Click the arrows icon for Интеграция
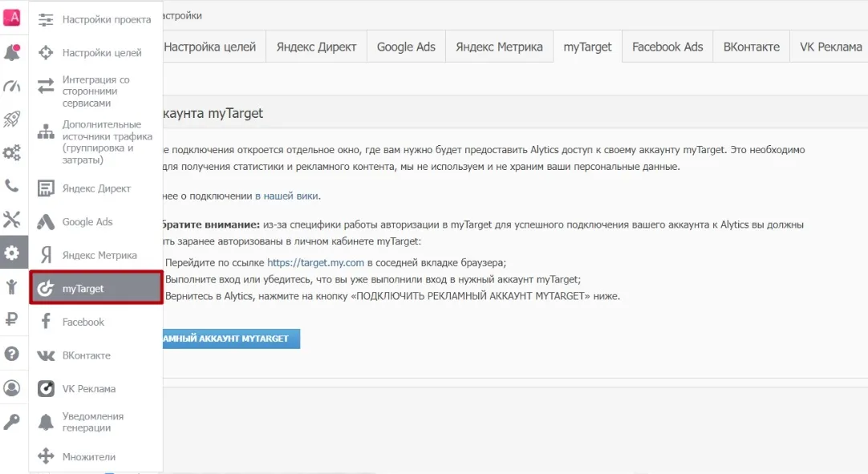This screenshot has width=868, height=474. click(x=46, y=86)
